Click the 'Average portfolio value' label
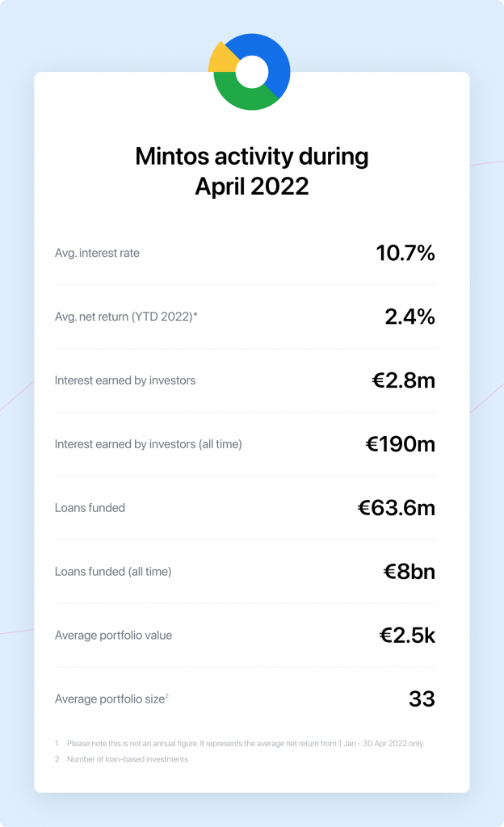This screenshot has height=827, width=504. [x=113, y=636]
